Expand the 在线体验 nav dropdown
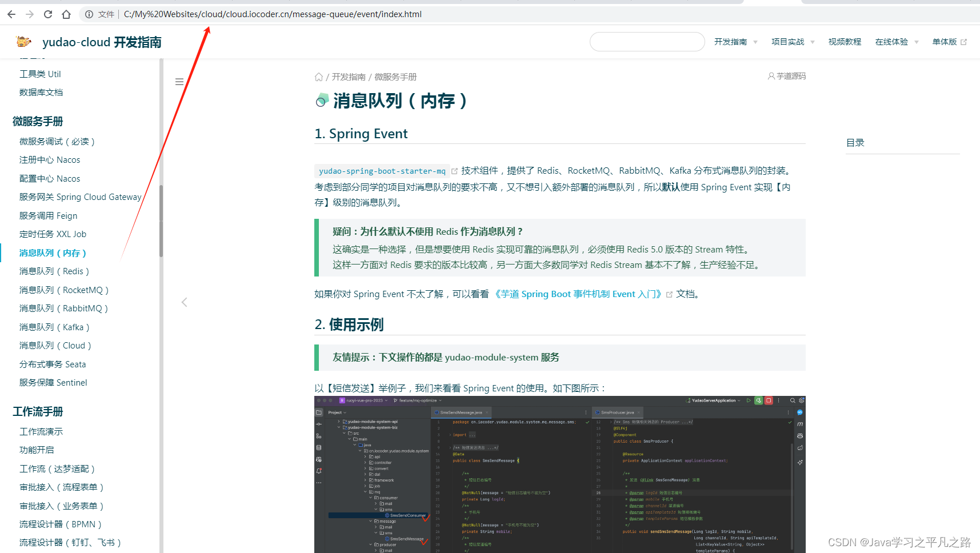Screen dimensions: 980x553 coord(897,42)
